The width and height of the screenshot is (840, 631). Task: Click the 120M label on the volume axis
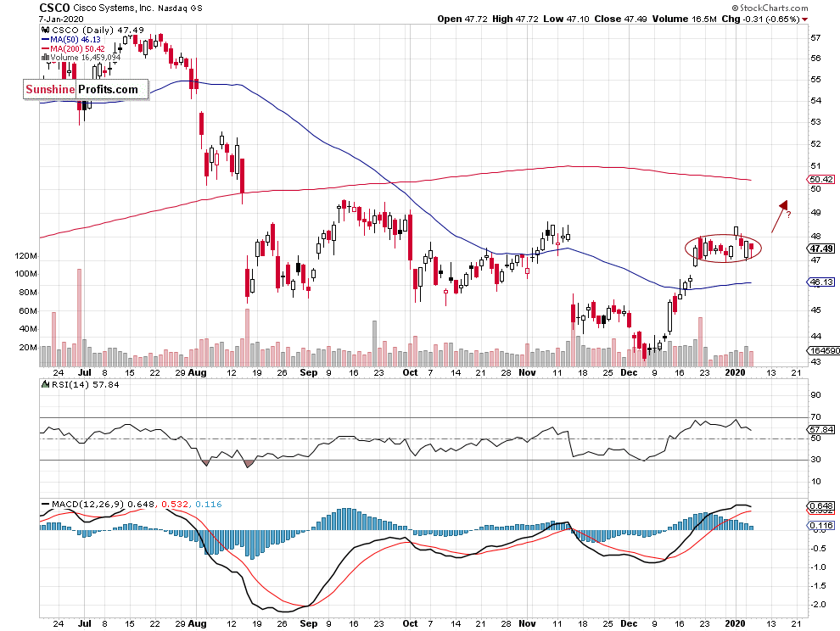25,255
